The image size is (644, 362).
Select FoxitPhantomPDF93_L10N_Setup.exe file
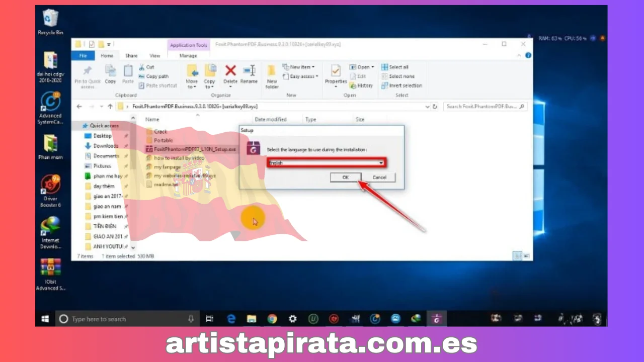(x=191, y=149)
